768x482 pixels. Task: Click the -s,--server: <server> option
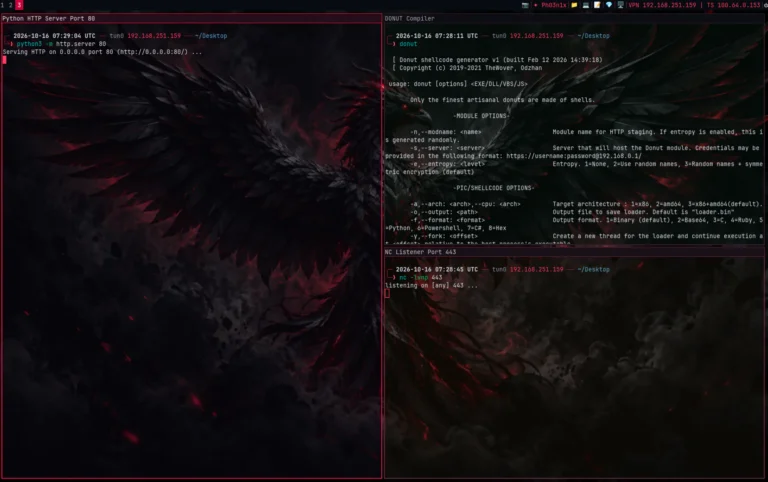447,148
